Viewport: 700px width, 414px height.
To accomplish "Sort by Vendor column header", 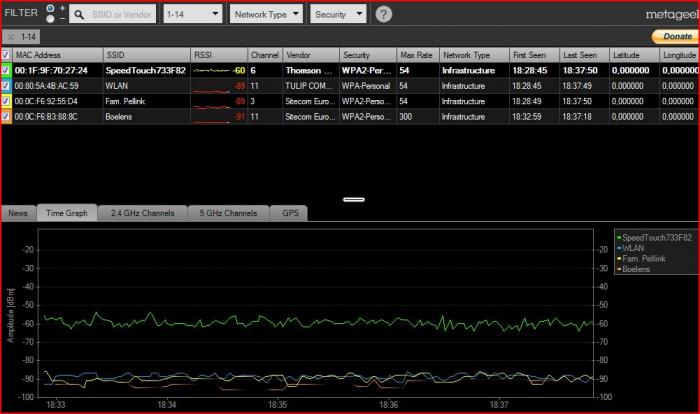I will click(x=311, y=55).
